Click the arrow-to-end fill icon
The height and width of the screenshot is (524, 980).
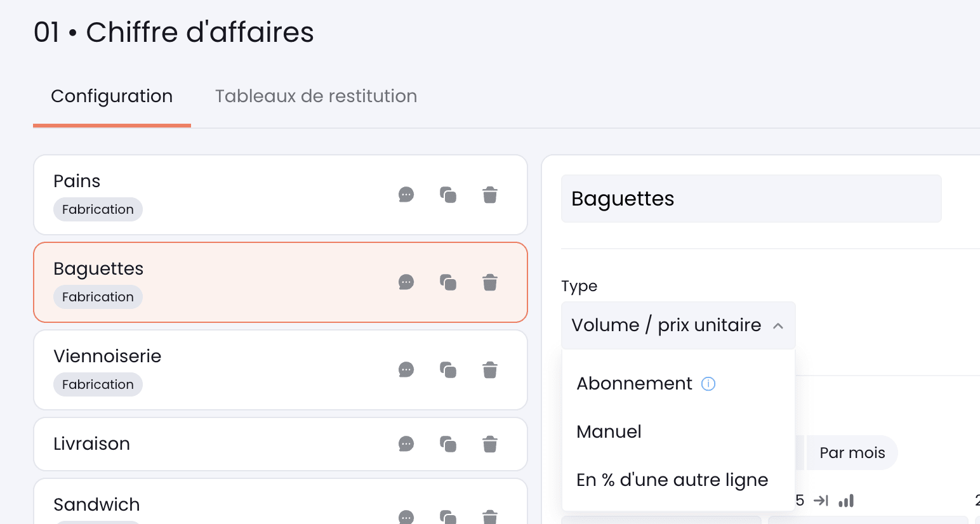tap(821, 501)
